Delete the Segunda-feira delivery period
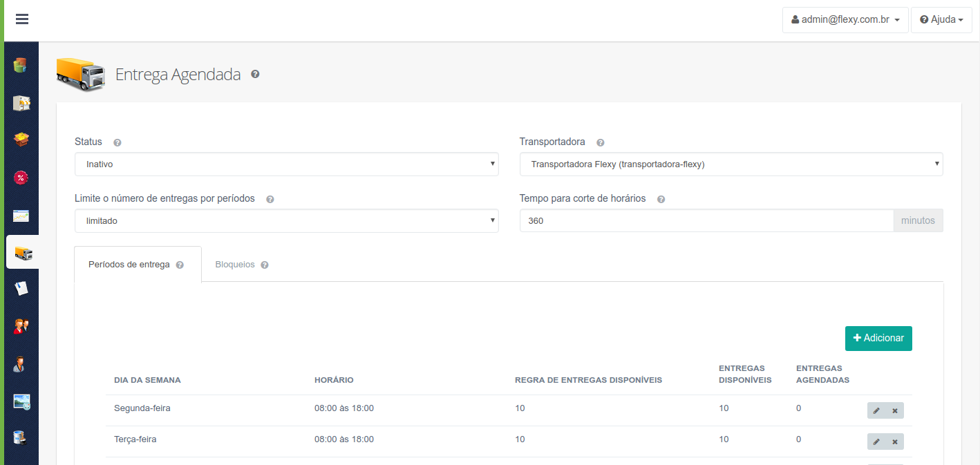The image size is (980, 465). pyautogui.click(x=895, y=410)
